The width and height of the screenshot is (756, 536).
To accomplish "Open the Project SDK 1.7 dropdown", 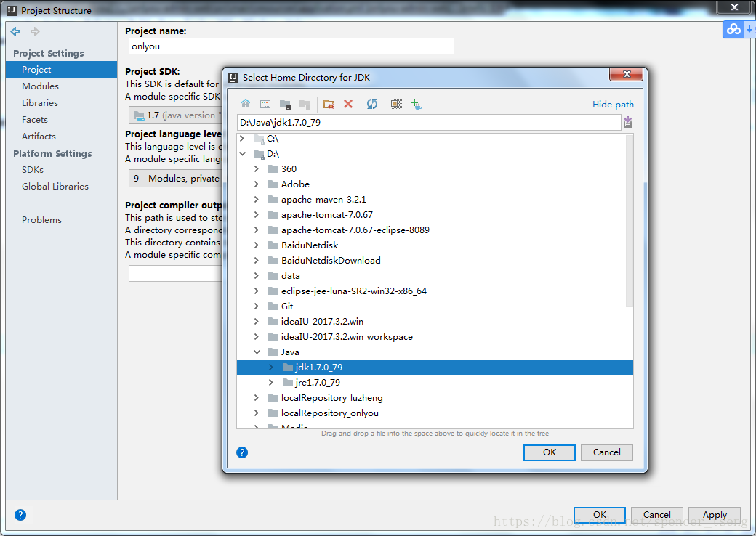I will pyautogui.click(x=175, y=115).
